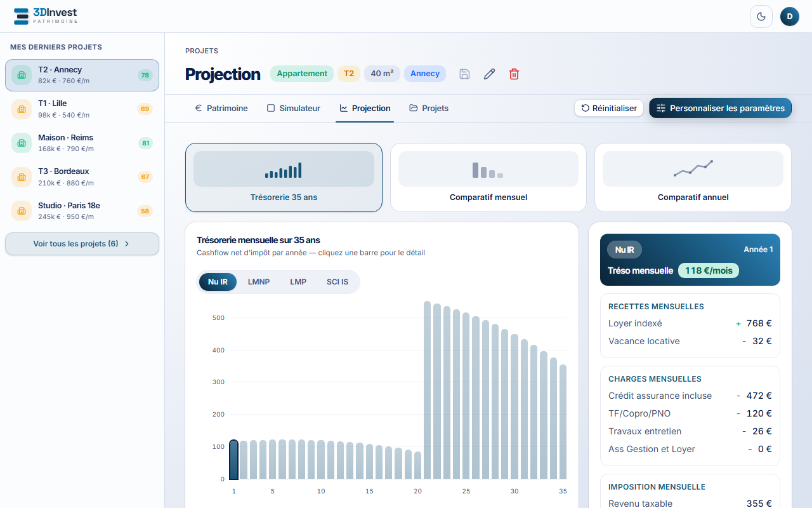The image size is (812, 508).
Task: Click the score badge 67 on Bordeaux
Action: tap(145, 177)
